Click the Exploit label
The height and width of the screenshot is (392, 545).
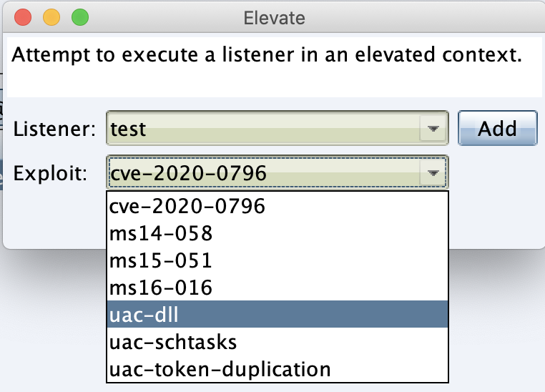(50, 173)
